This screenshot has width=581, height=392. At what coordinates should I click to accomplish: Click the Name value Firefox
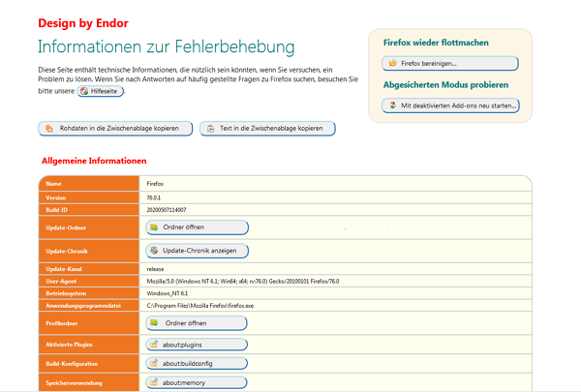(x=155, y=184)
